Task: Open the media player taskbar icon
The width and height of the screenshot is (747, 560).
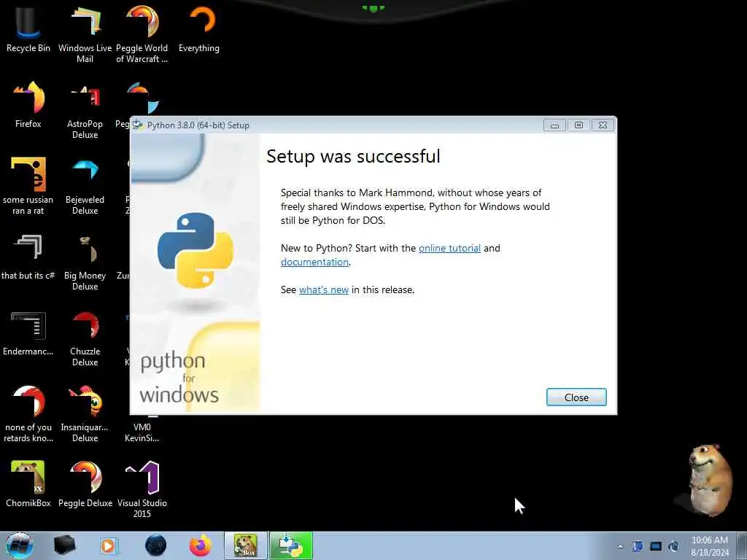Action: point(109,545)
